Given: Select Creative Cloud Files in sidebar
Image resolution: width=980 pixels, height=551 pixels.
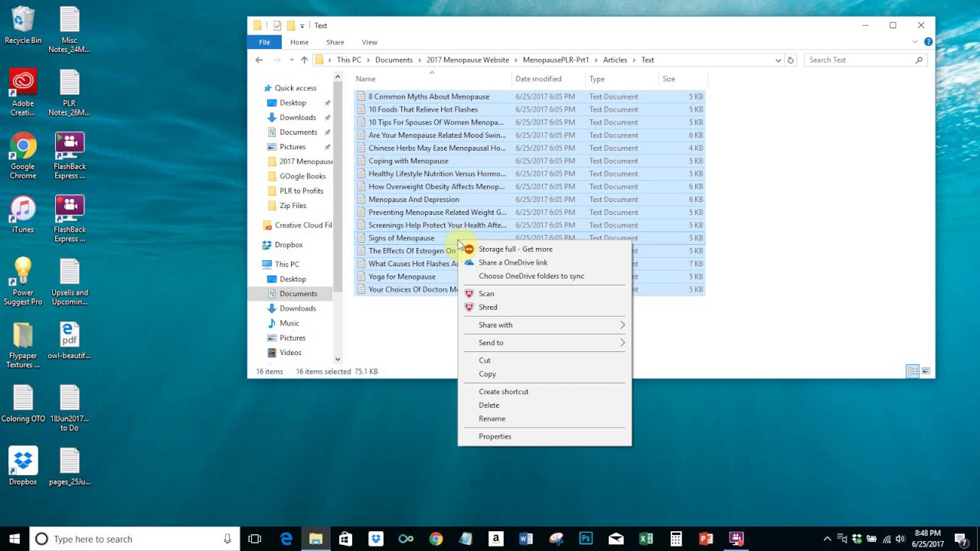Looking at the screenshot, I should point(297,225).
